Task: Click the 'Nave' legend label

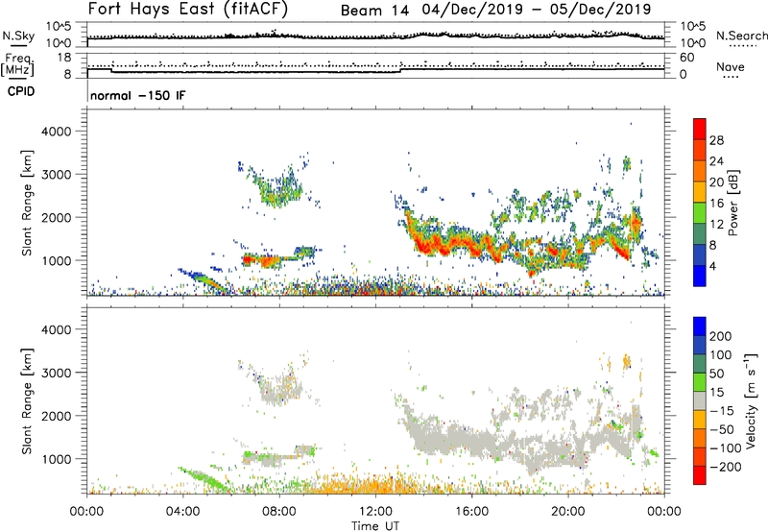Action: click(x=731, y=66)
